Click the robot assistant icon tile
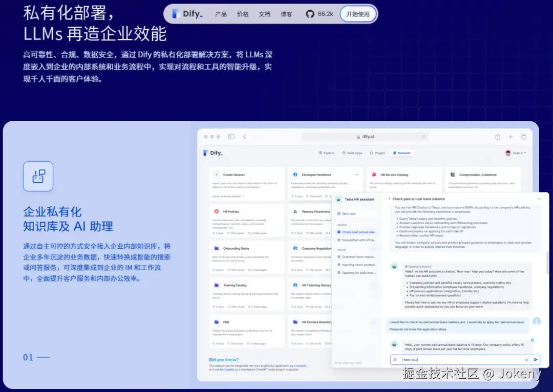The width and height of the screenshot is (553, 392). coord(38,176)
